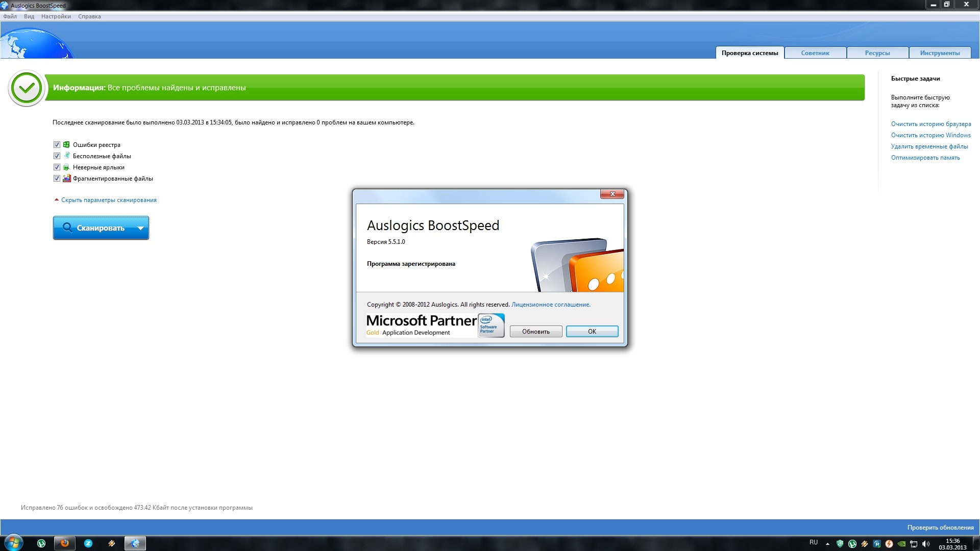Click the NVIDIA tray icon
The height and width of the screenshot is (551, 980).
coord(901,544)
